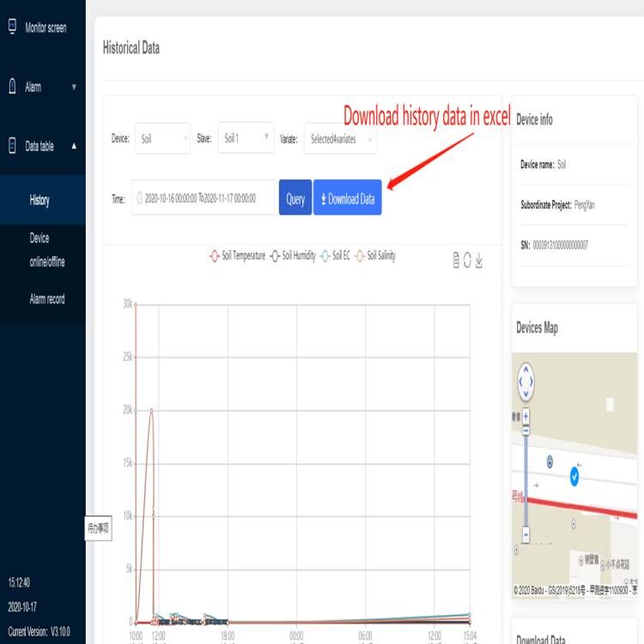Viewport: 644px width, 644px height.
Task: Click the map zoom out minus button
Action: 526,534
